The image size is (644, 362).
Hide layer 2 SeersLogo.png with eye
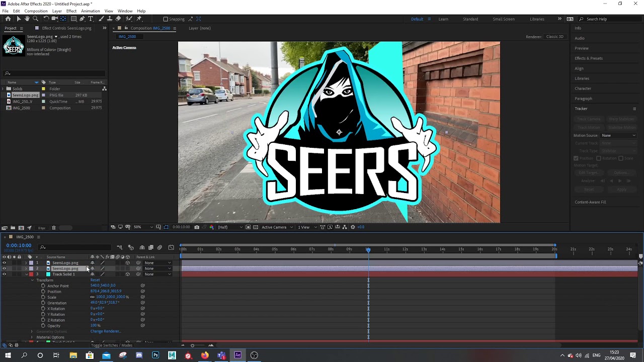point(4,268)
